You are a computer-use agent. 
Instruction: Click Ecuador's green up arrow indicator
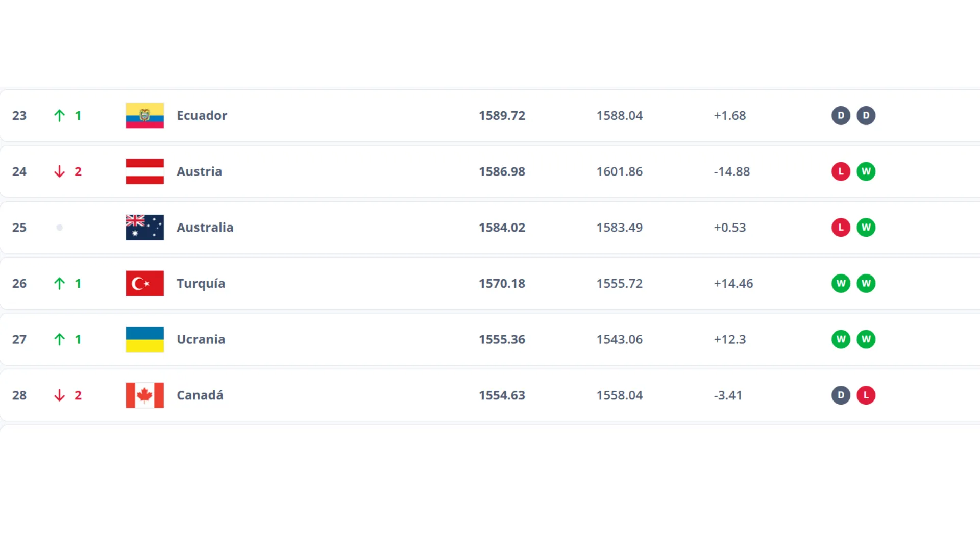coord(60,116)
